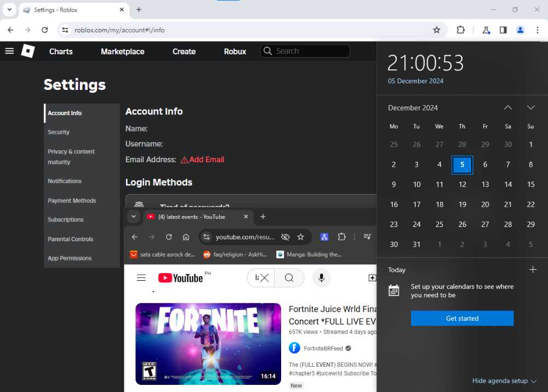Add a new calendar event with plus

[533, 270]
